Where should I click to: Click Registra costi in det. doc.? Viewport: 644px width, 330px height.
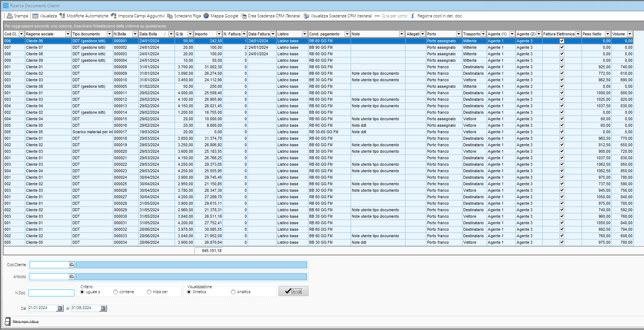[437, 16]
